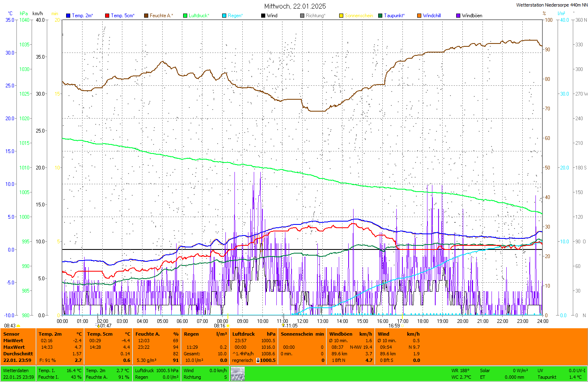Click the Windchill legend label
588x382 pixels.
pyautogui.click(x=432, y=16)
